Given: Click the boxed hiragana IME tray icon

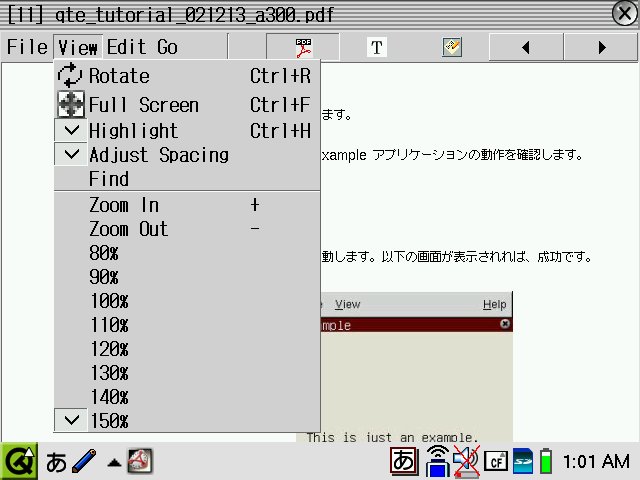Looking at the screenshot, I should 403,461.
